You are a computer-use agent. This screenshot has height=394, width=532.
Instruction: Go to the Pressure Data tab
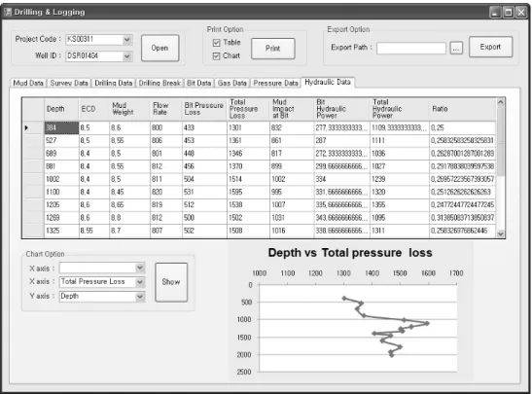click(275, 83)
